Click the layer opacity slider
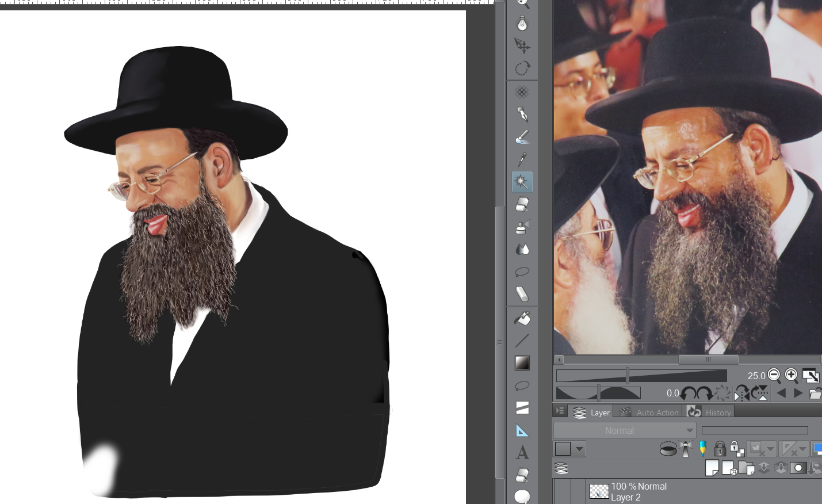 coord(755,430)
